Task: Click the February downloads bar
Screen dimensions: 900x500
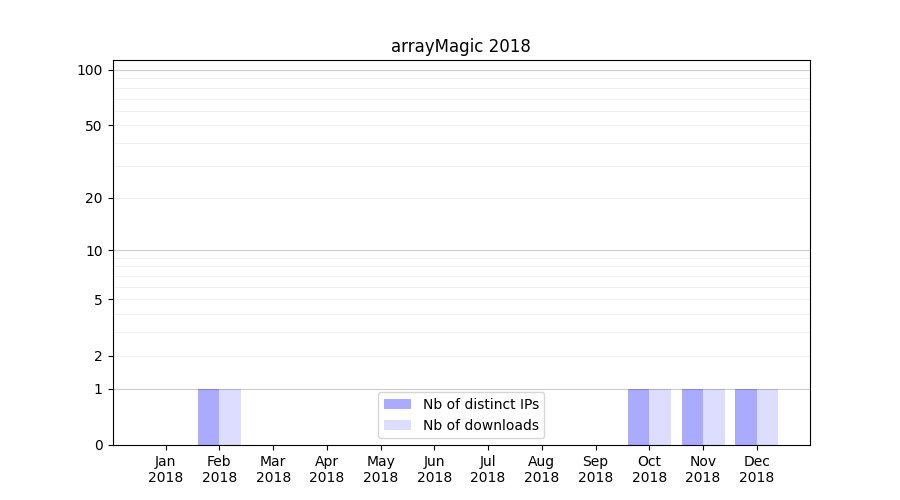Action: tap(230, 417)
